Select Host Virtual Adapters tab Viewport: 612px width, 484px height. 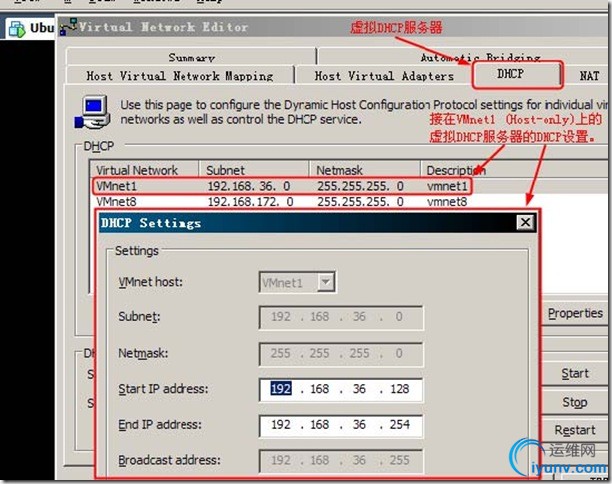(x=384, y=75)
